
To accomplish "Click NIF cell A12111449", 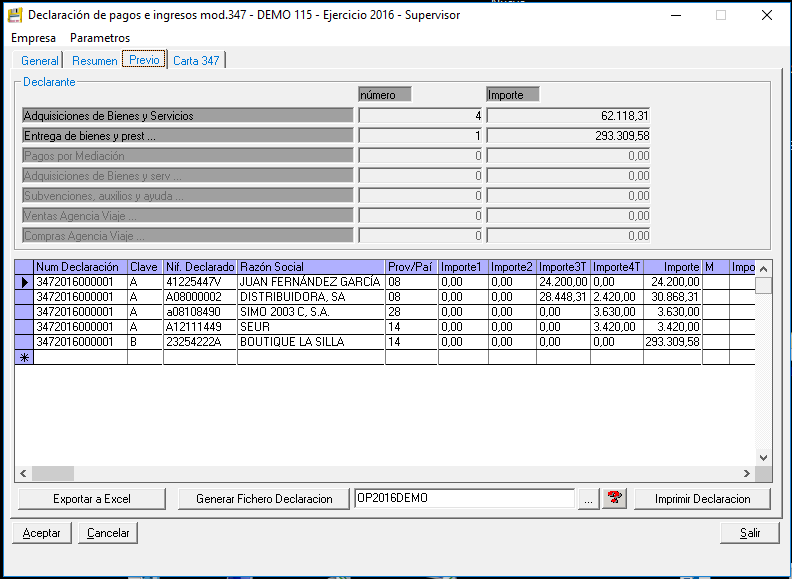I will coord(200,327).
